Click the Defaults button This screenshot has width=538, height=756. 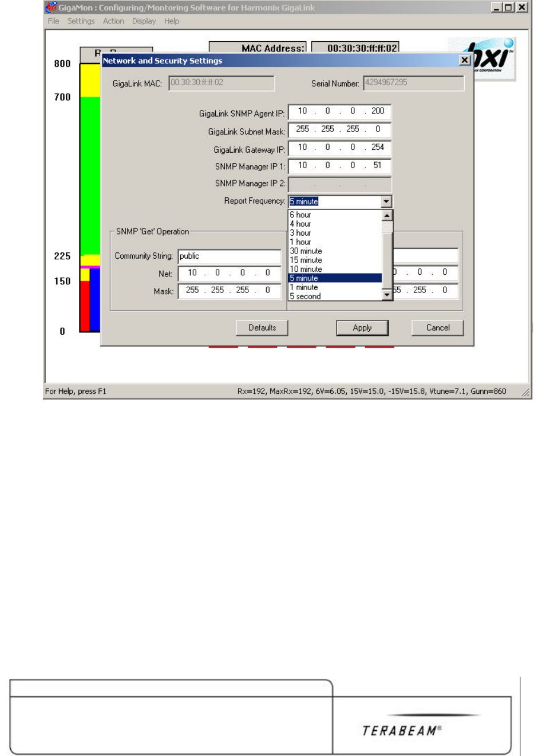(x=262, y=328)
